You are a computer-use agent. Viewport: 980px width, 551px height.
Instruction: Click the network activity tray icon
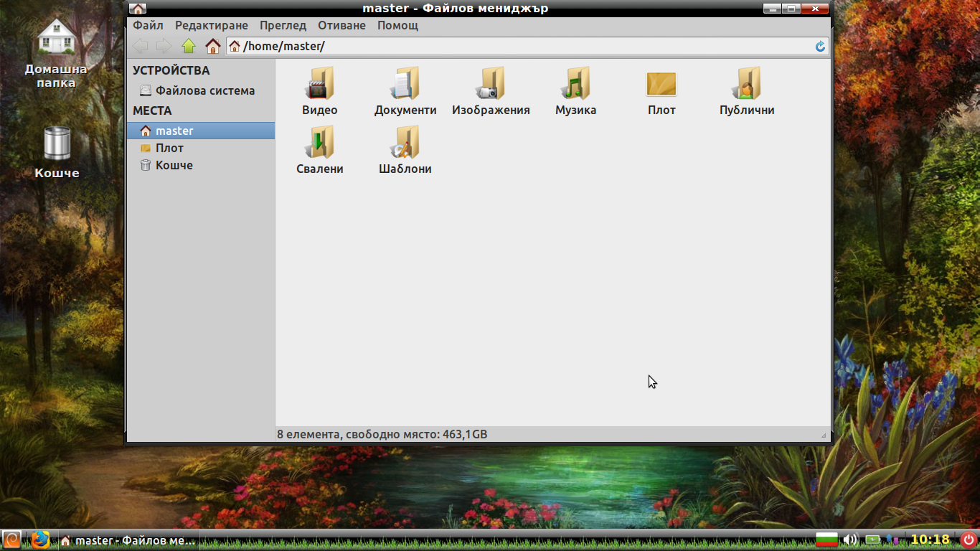(893, 540)
